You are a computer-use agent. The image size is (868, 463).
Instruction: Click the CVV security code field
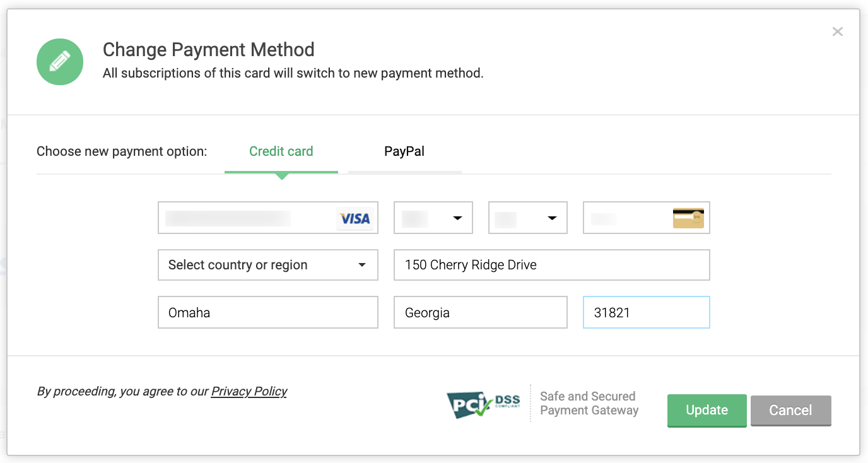pyautogui.click(x=625, y=218)
